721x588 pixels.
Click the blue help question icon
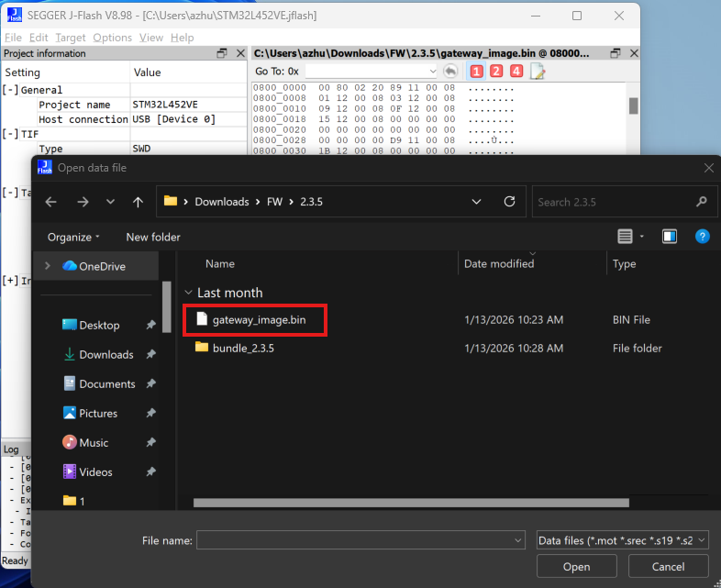702,237
